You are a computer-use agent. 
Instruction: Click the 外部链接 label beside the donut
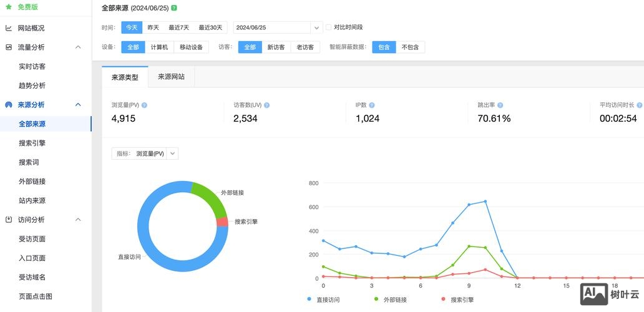pos(233,193)
